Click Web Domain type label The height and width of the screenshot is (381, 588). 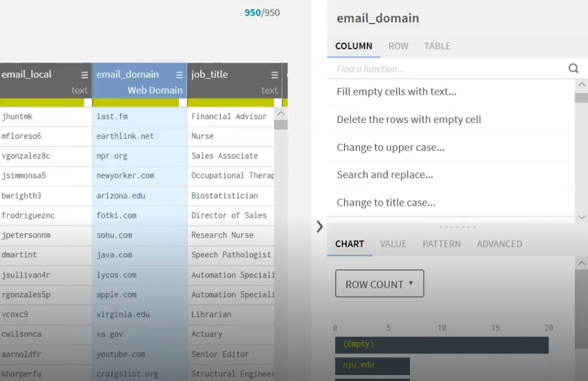(155, 90)
